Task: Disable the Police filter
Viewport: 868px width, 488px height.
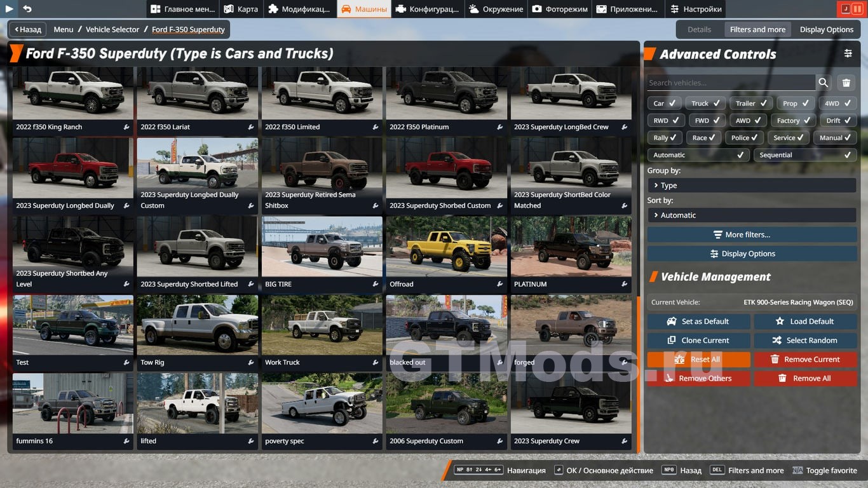Action: (x=745, y=137)
